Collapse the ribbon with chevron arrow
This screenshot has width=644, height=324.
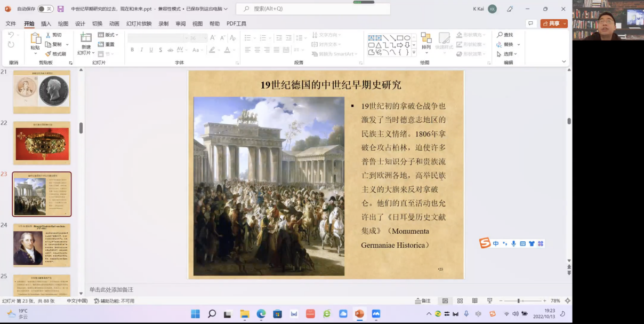tap(564, 62)
